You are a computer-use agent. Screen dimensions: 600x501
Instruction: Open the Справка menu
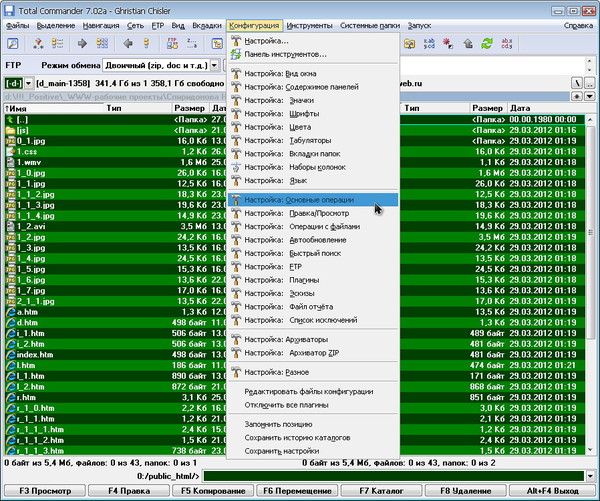[578, 26]
